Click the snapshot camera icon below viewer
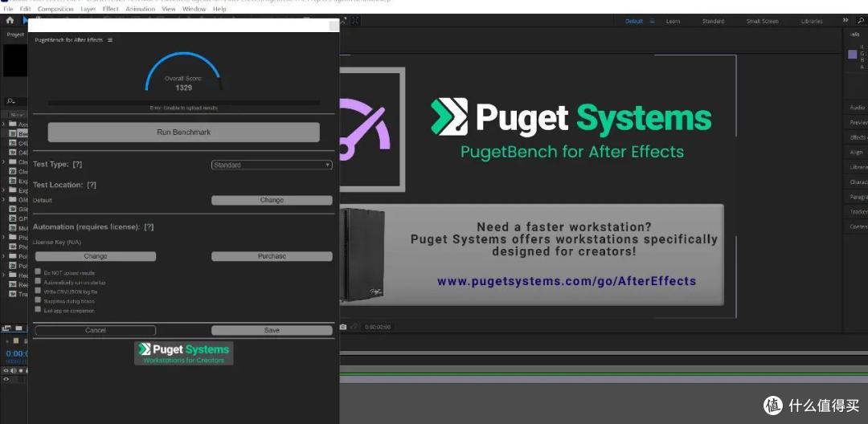Image resolution: width=868 pixels, height=424 pixels. 343,328
